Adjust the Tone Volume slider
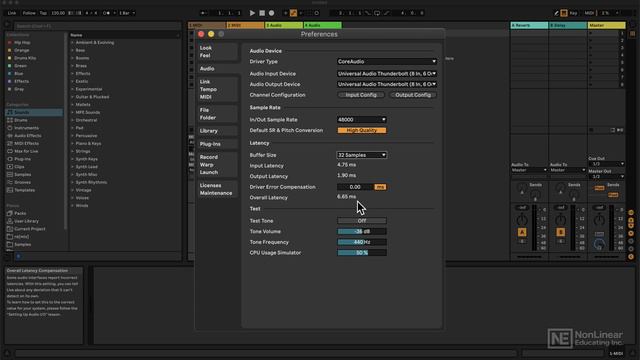The width and height of the screenshot is (640, 360). [362, 231]
